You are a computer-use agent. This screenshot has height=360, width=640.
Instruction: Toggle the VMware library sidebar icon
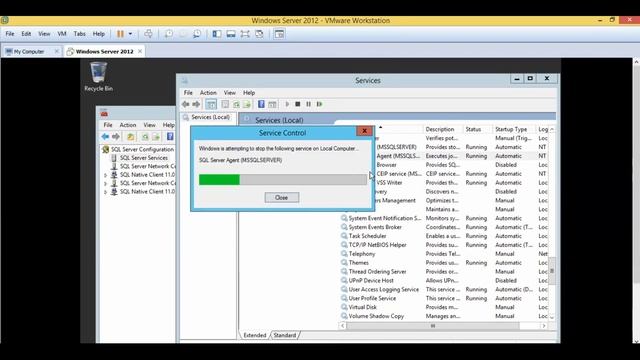[x=217, y=34]
